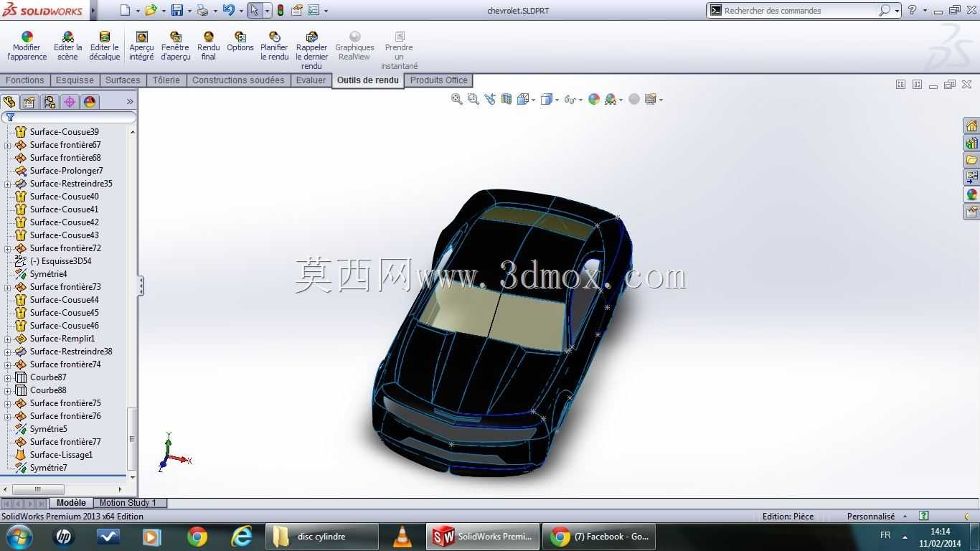Viewport: 980px width, 551px height.
Task: Open SolidWorks Resources in the task pane
Action: tap(971, 126)
